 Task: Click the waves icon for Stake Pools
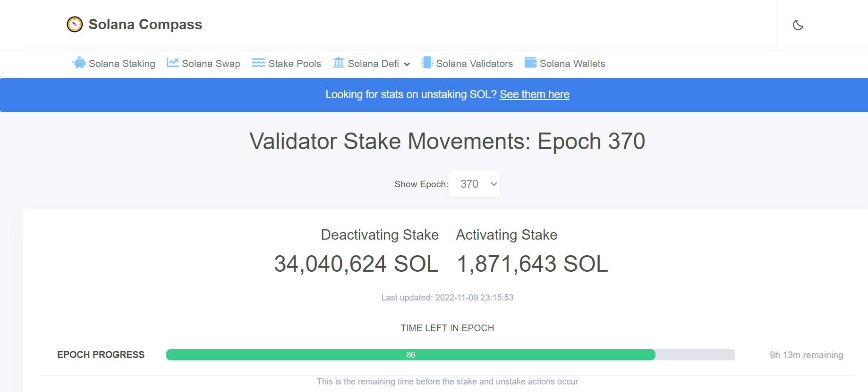[x=258, y=63]
